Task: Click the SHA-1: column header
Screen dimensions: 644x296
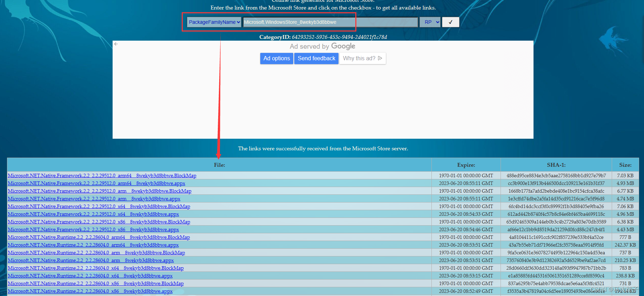Action: [556, 165]
